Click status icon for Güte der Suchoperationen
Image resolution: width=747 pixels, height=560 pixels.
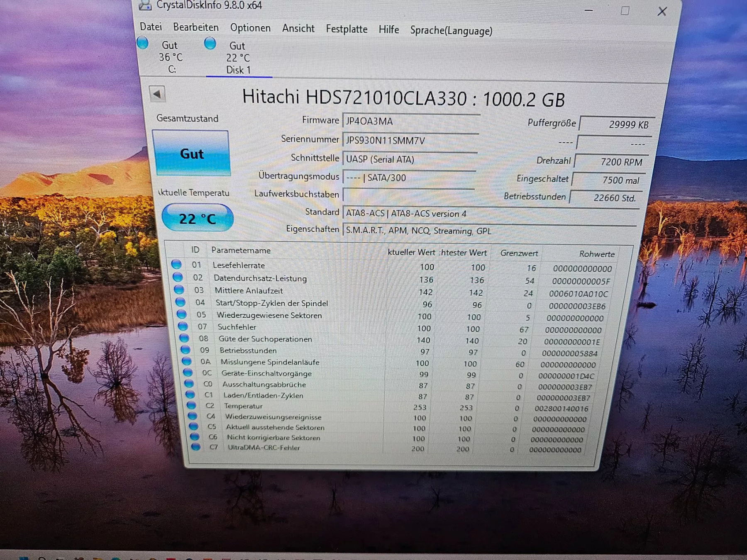[184, 338]
